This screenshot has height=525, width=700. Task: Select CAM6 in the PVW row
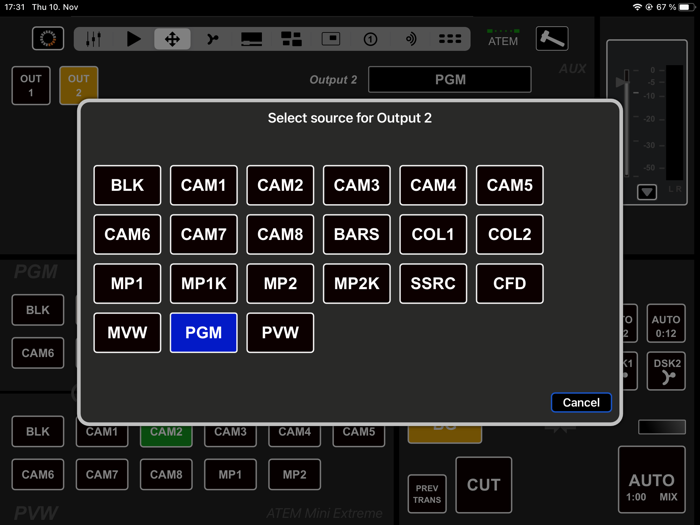coord(38,474)
